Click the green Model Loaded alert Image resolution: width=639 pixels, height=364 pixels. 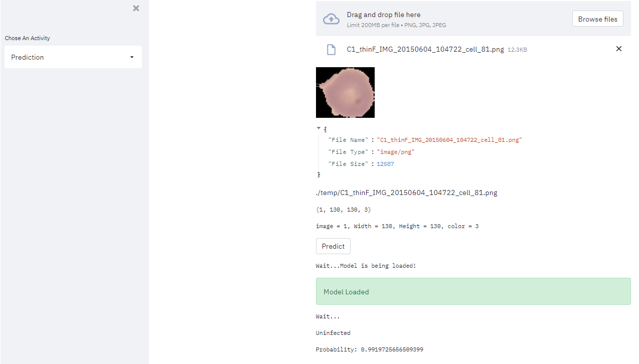pos(473,291)
